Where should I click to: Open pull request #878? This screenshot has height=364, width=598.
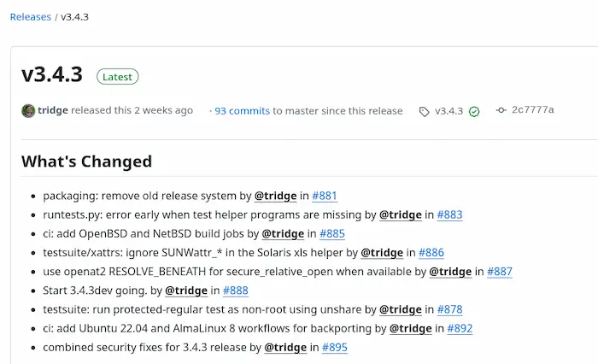point(449,309)
